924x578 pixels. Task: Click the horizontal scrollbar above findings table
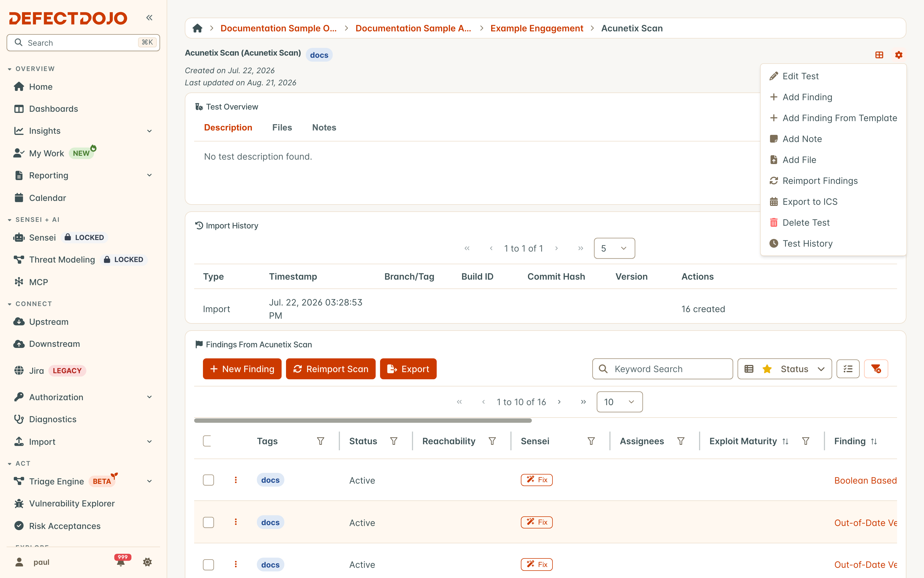click(x=363, y=421)
